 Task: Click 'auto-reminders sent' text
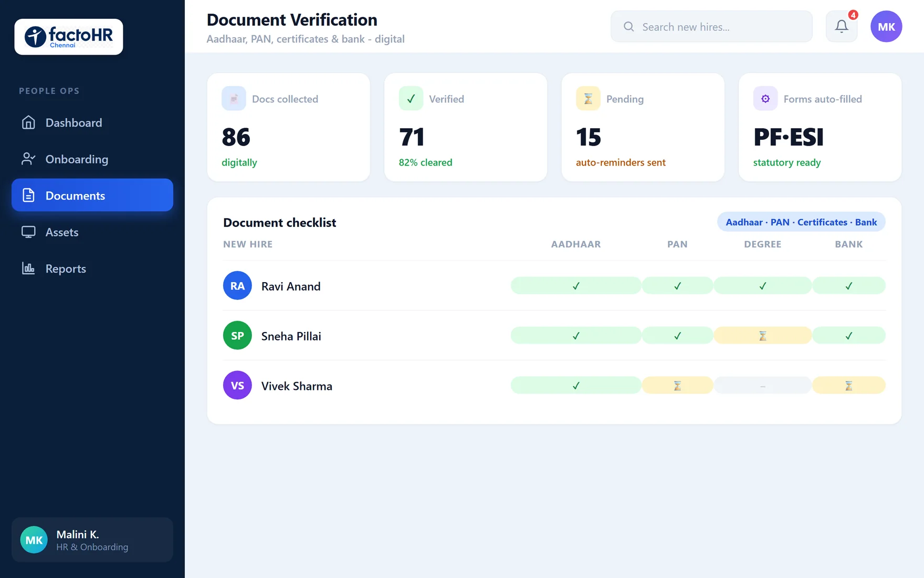(x=621, y=162)
